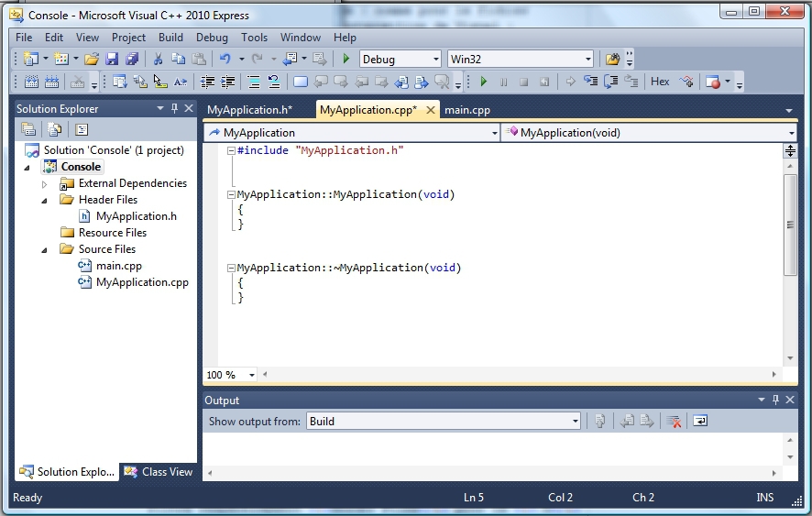
Task: Click the editor vertical scrollbar thumb
Action: [x=790, y=225]
